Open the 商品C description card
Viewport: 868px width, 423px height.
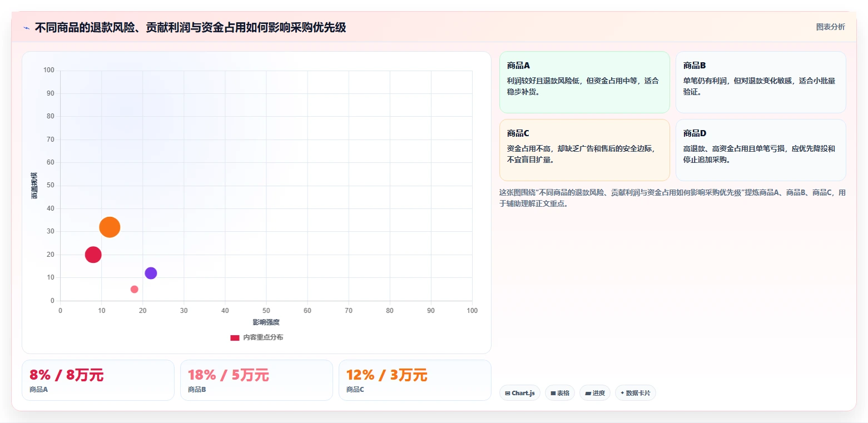(584, 150)
